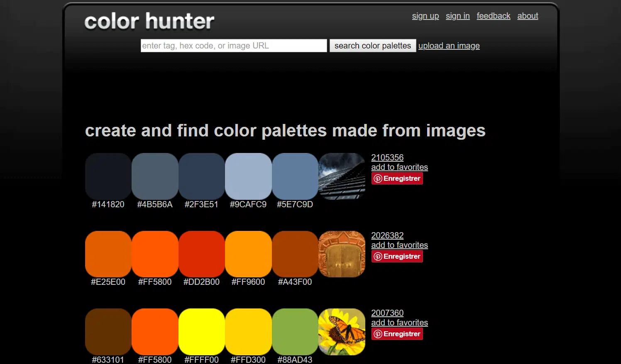Click Enregistrer Pinterest button for palette 2105356

point(397,179)
